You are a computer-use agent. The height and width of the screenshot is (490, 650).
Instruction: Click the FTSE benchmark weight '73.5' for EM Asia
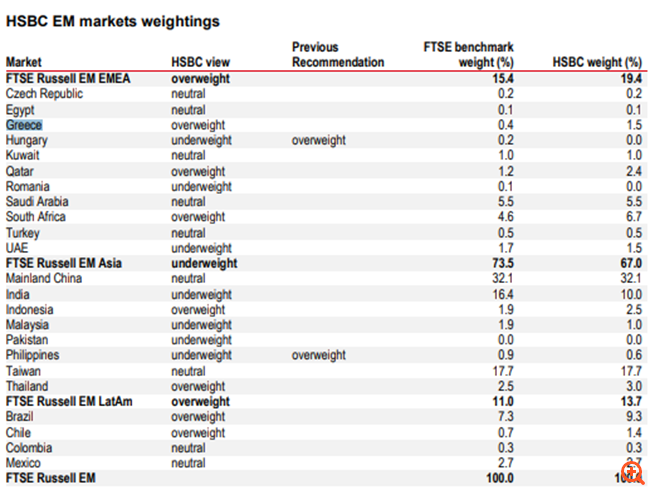(503, 263)
